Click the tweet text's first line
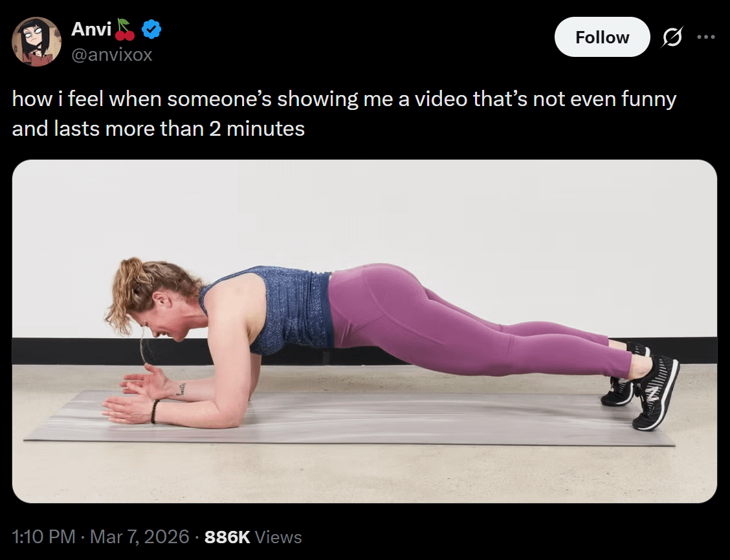 click(x=344, y=100)
